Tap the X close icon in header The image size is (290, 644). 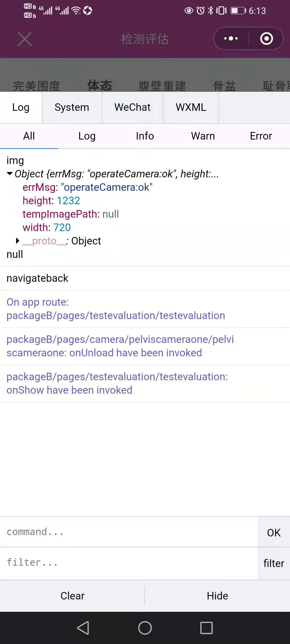click(x=24, y=39)
